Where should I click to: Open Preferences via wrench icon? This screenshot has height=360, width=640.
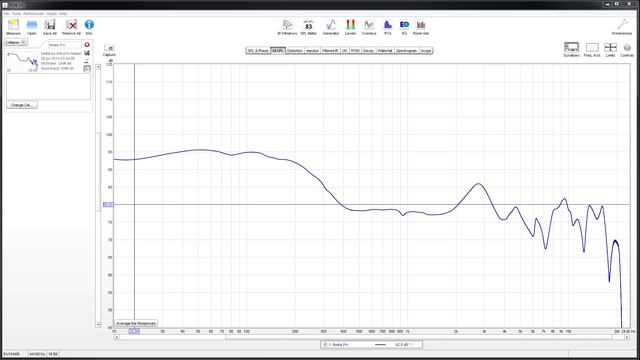622,25
